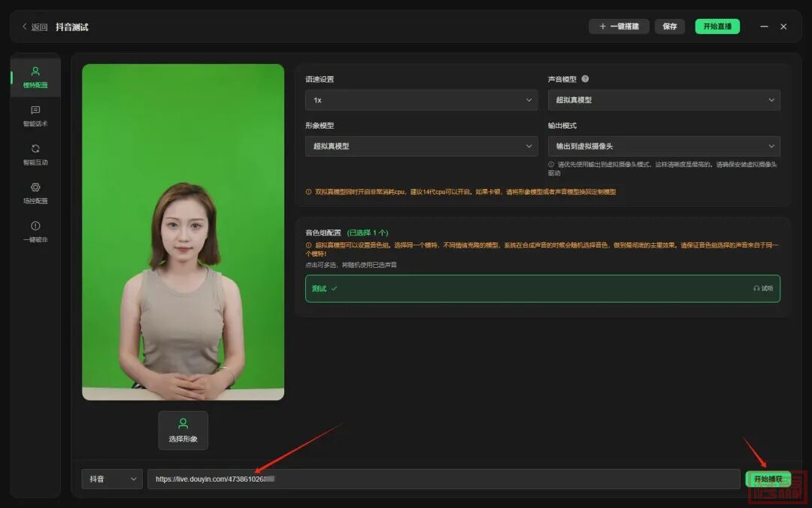The height and width of the screenshot is (508, 812).
Task: Click 选择形象 to choose avatar
Action: [183, 430]
